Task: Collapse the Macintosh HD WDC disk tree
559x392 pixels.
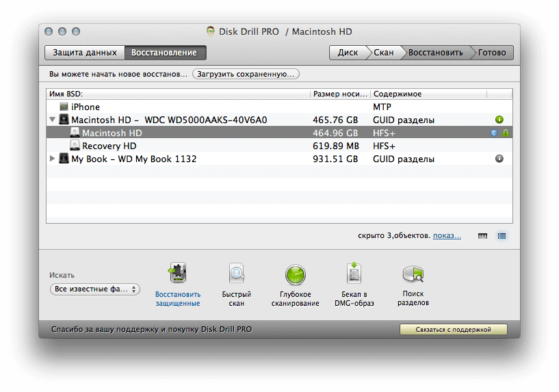Action: [53, 120]
